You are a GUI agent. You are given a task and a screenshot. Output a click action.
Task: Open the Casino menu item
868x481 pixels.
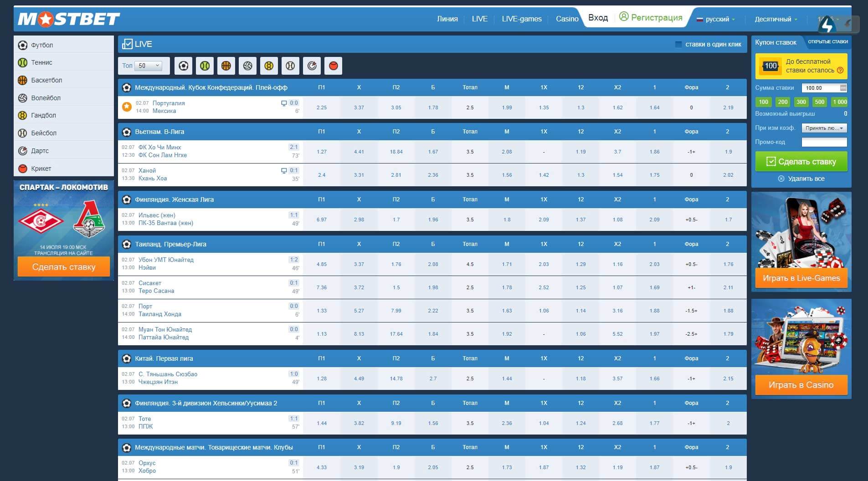(x=567, y=19)
